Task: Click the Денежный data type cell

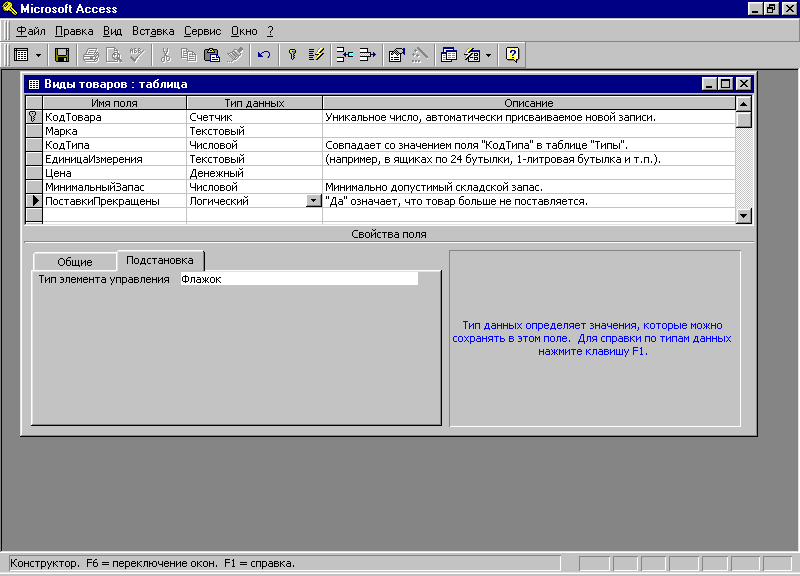Action: pos(255,173)
